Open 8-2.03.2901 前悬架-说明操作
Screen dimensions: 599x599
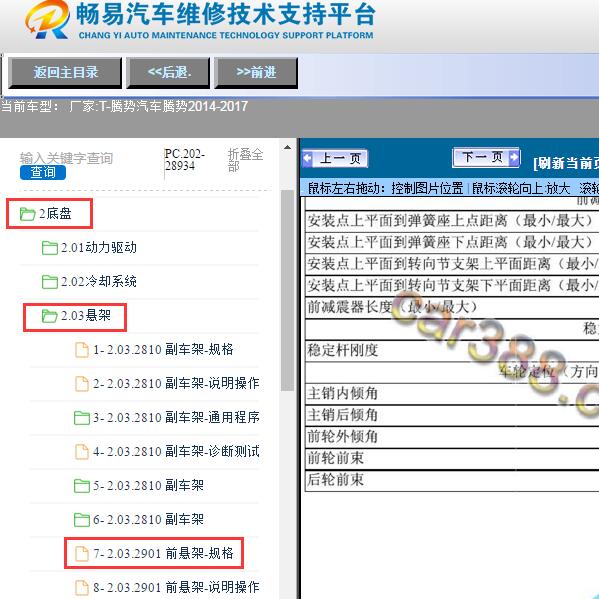pos(176,588)
